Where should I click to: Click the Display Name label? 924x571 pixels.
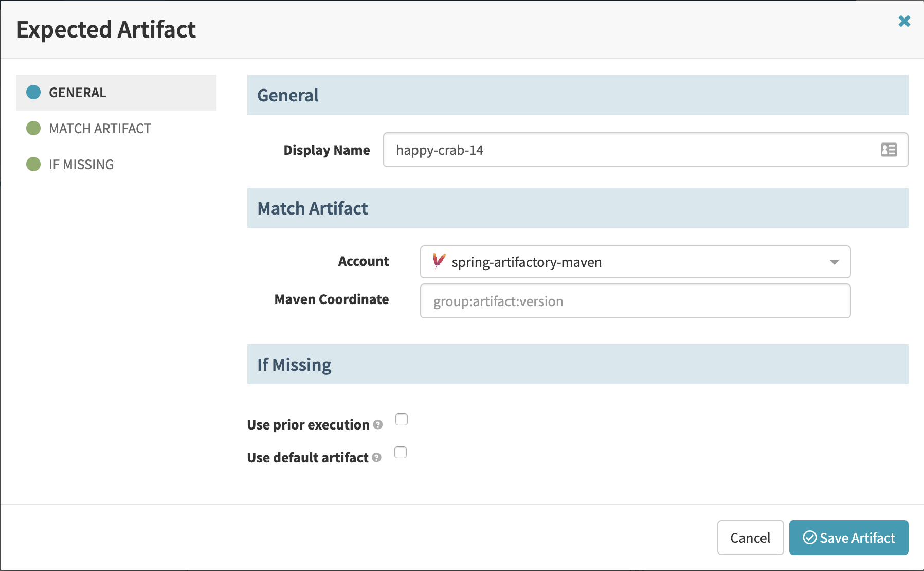(x=327, y=150)
